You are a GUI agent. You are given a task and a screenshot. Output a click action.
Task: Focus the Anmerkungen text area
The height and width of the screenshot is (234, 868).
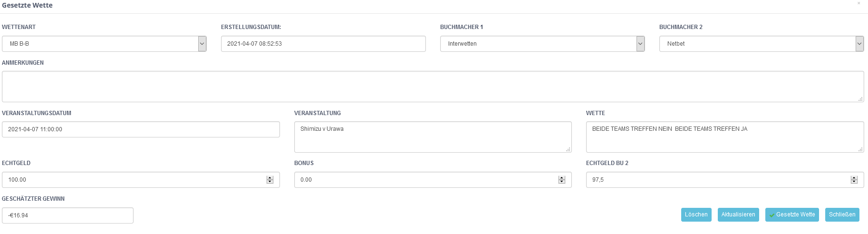(x=433, y=87)
